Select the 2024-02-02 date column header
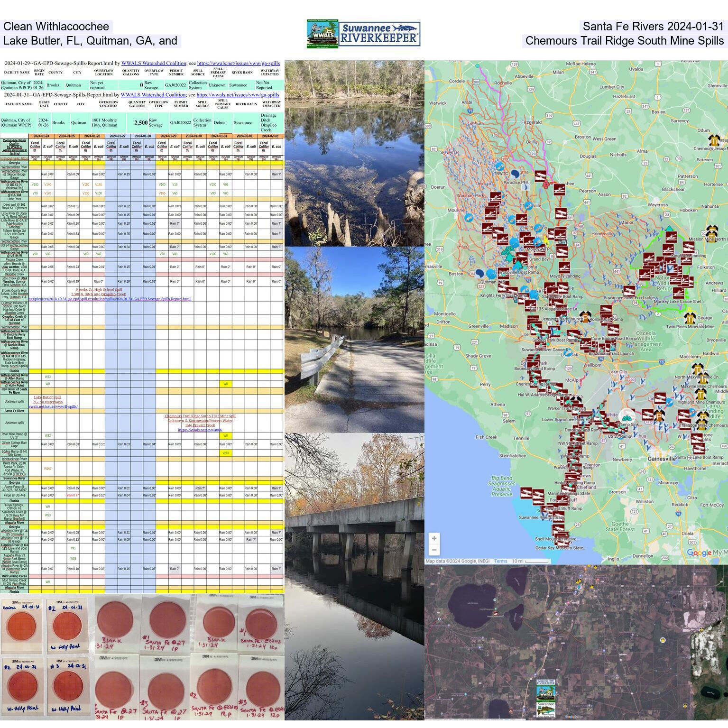Screen dimensions: 728x728 click(x=270, y=136)
